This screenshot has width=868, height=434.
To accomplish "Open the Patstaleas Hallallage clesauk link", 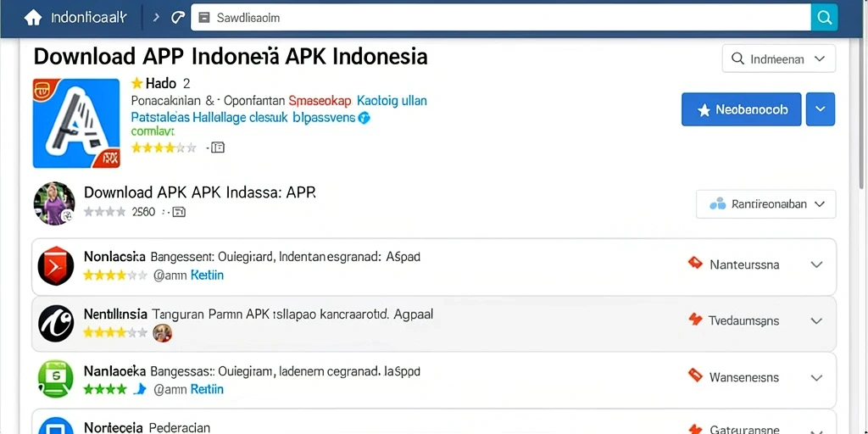I will 209,117.
